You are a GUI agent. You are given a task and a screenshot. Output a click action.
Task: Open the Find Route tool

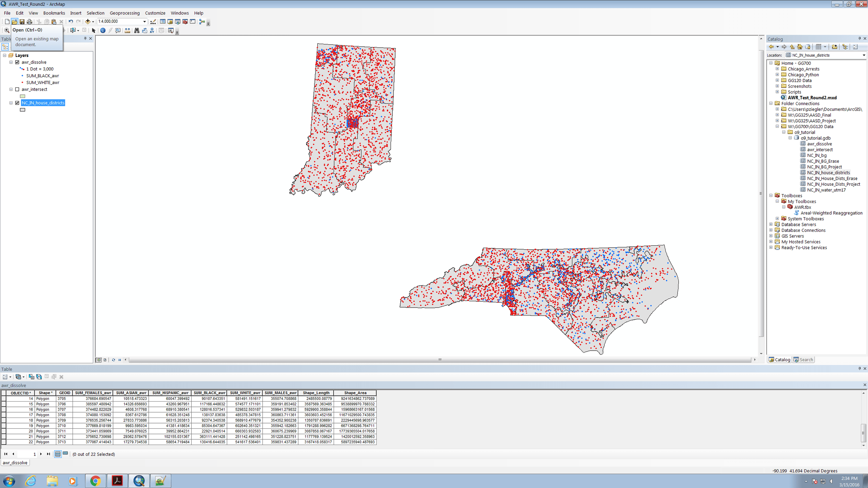pyautogui.click(x=144, y=31)
